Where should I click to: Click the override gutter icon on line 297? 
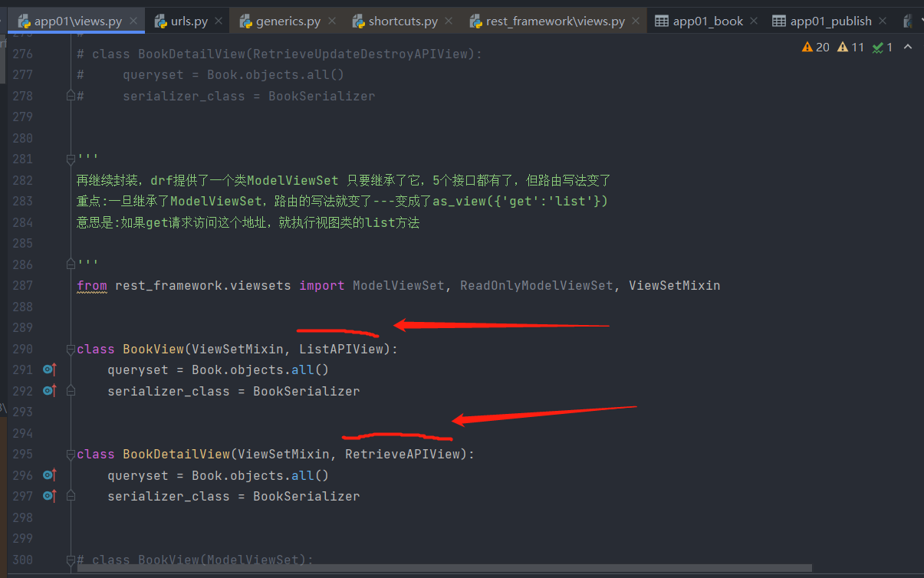50,496
